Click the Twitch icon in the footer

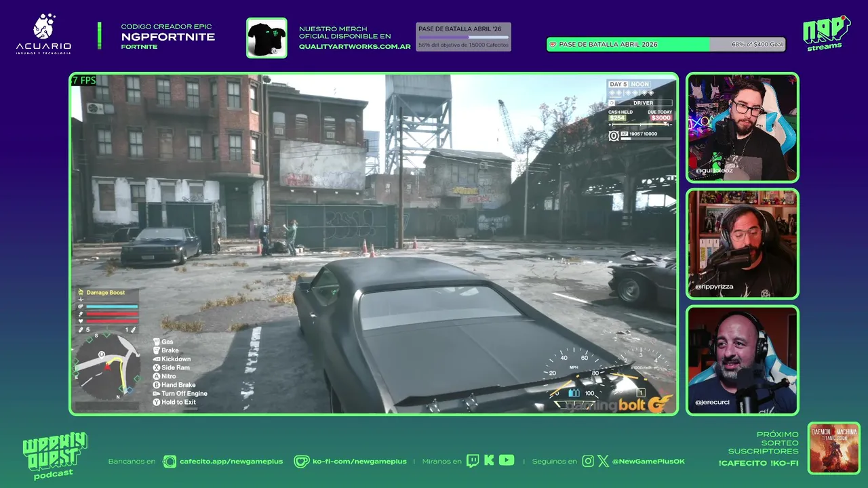pyautogui.click(x=473, y=461)
